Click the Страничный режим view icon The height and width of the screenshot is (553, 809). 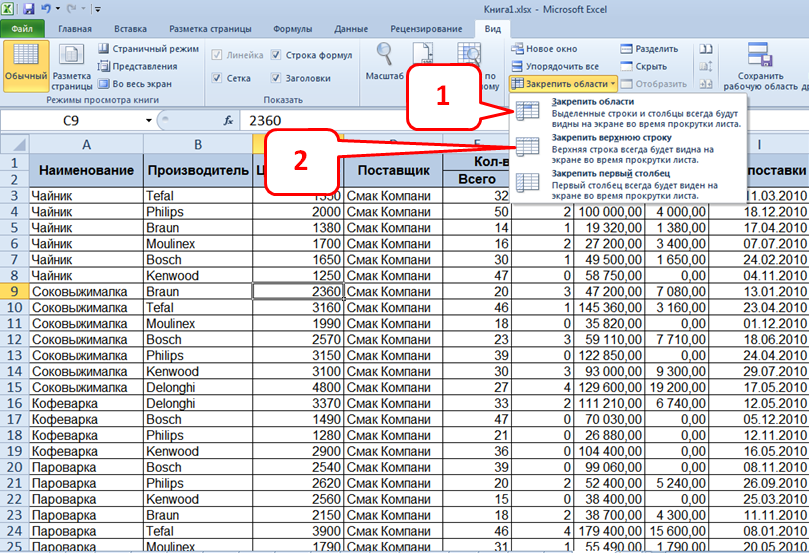pos(105,49)
